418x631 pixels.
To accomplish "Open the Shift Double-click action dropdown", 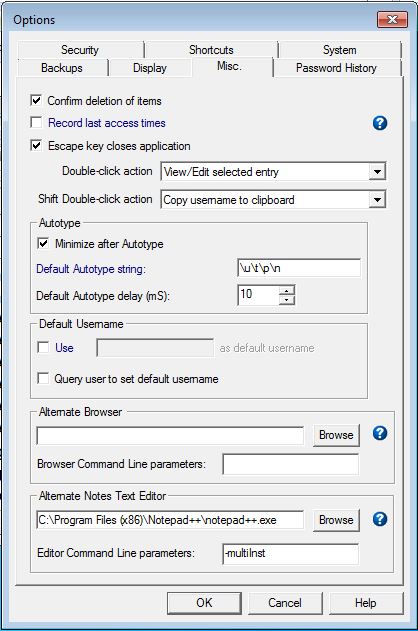I will tap(377, 200).
